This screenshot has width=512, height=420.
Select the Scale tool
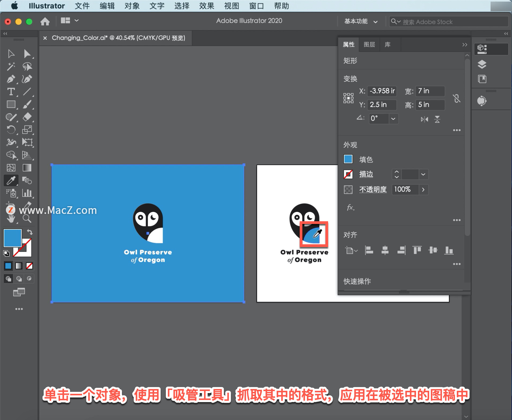[27, 130]
